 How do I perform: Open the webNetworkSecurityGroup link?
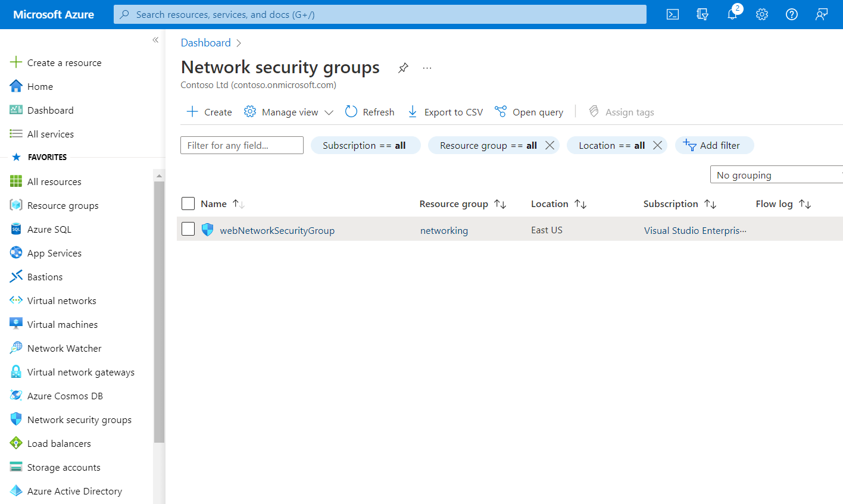coord(277,230)
